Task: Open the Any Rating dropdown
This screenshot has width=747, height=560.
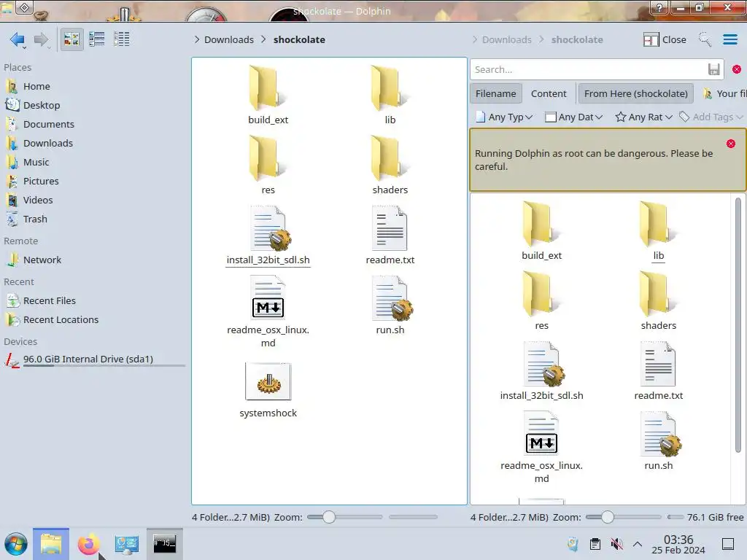Action: tap(643, 117)
